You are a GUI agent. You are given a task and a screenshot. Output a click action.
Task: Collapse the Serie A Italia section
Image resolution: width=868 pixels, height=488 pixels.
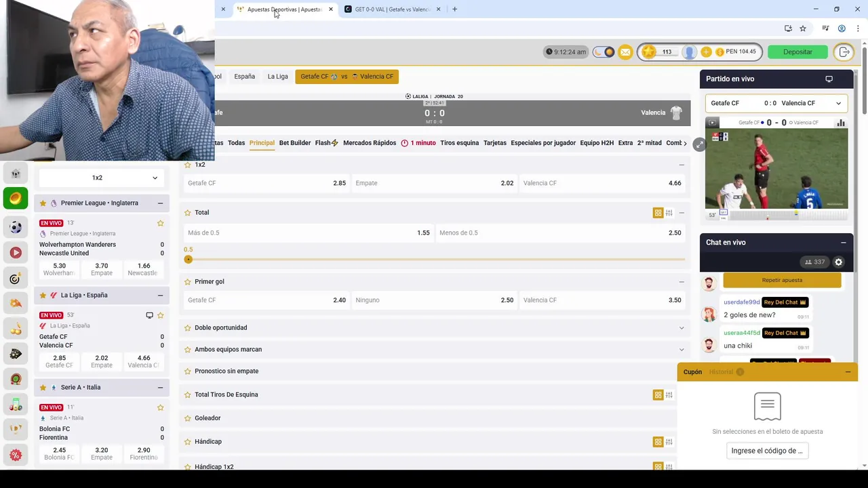pyautogui.click(x=160, y=388)
